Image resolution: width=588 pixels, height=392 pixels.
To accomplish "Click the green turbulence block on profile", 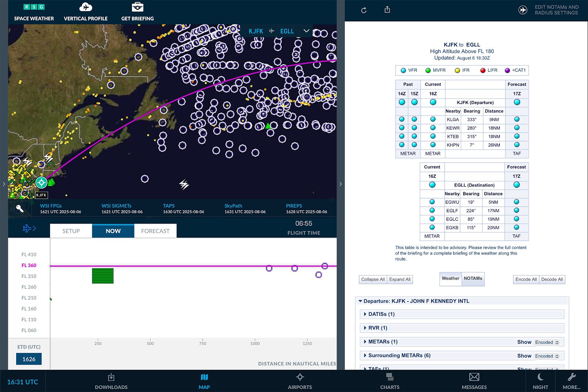I will coord(103,276).
